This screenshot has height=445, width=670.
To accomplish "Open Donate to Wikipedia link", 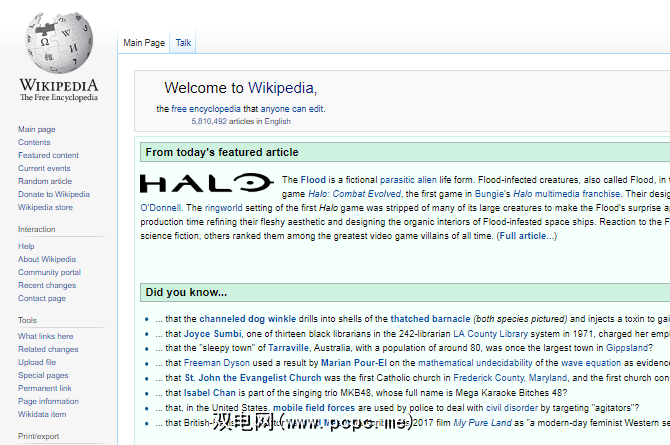I will (54, 195).
